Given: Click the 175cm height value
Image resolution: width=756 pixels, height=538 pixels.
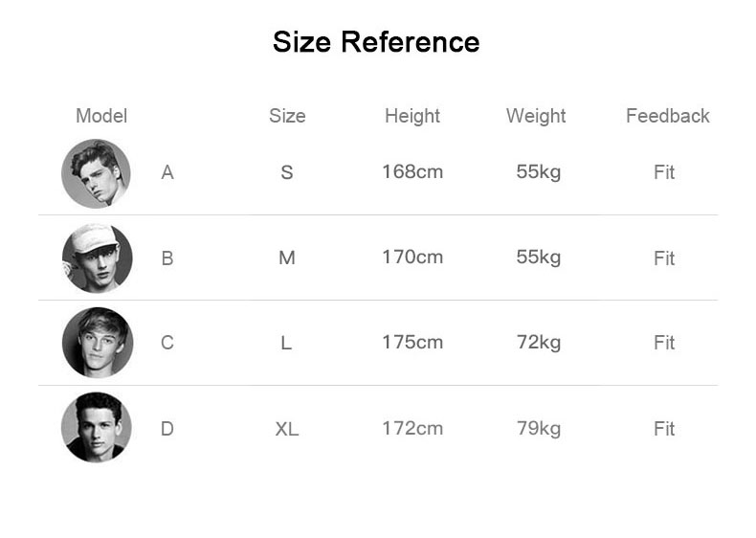Looking at the screenshot, I should coord(412,343).
